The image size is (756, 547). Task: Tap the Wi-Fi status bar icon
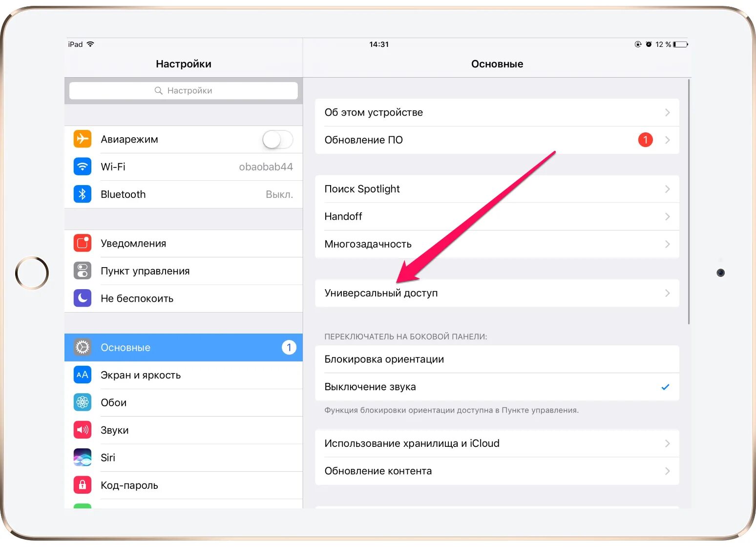click(90, 44)
